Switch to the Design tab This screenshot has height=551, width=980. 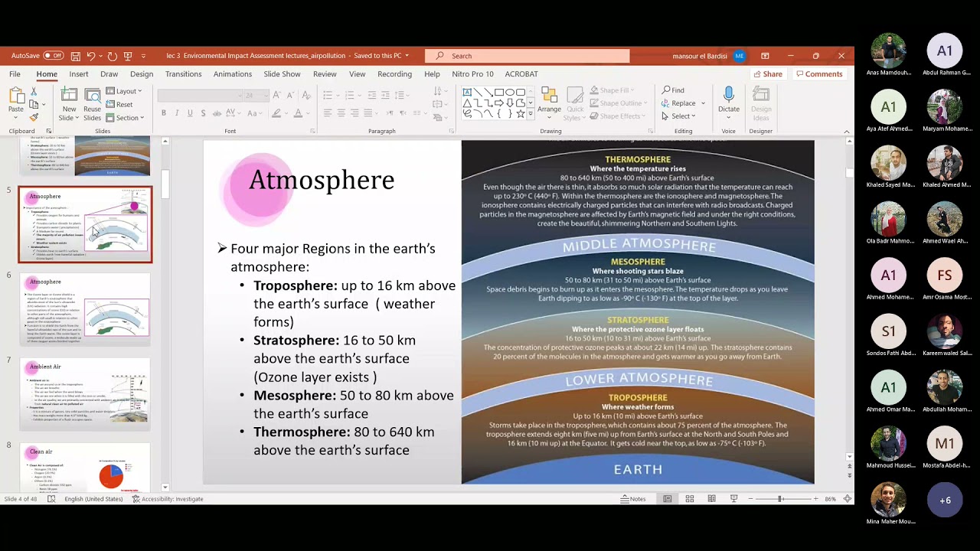pos(142,74)
